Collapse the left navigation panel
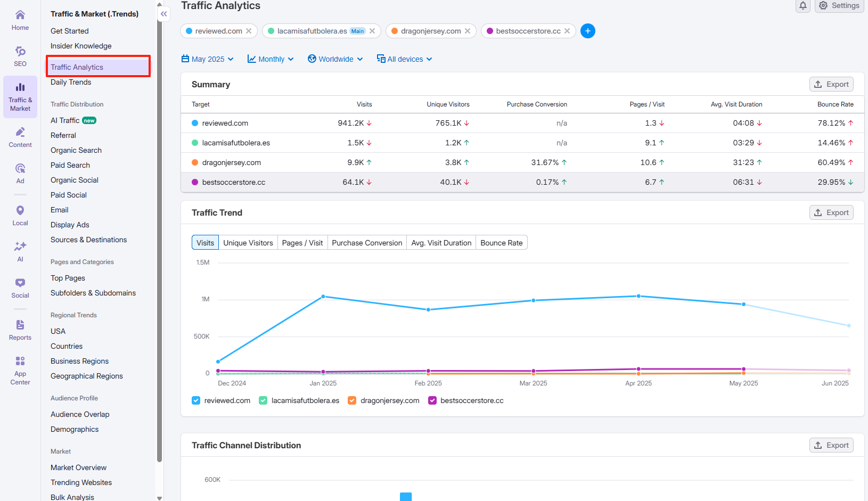868x501 pixels. (164, 14)
